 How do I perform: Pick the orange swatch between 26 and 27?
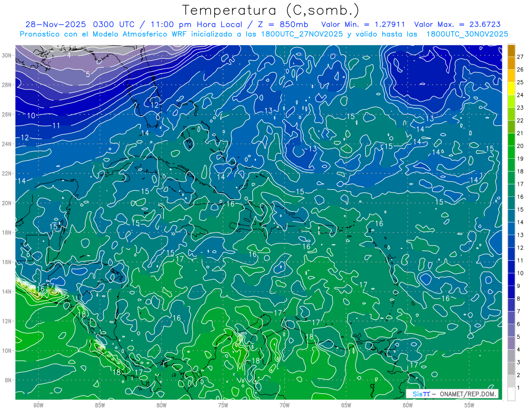pos(511,63)
